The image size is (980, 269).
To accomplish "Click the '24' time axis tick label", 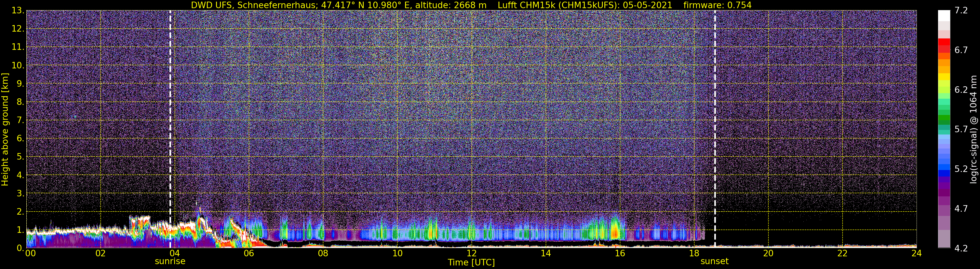I will (917, 253).
